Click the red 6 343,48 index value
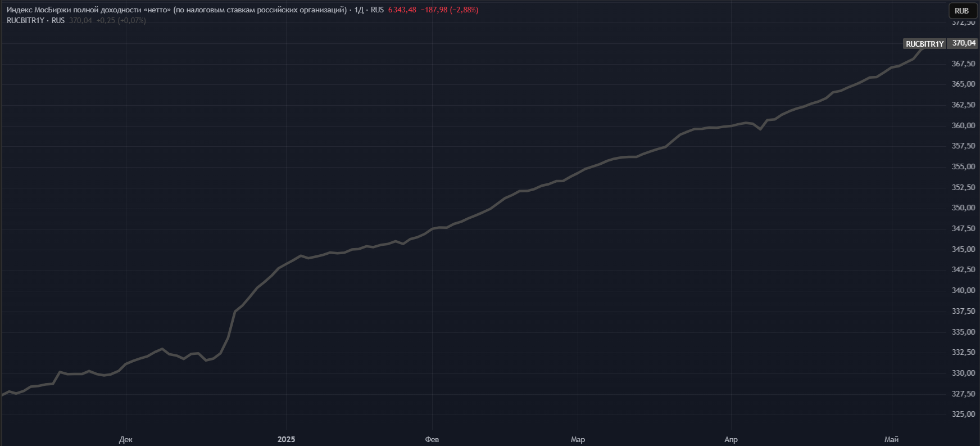Image resolution: width=980 pixels, height=446 pixels. pyautogui.click(x=402, y=10)
